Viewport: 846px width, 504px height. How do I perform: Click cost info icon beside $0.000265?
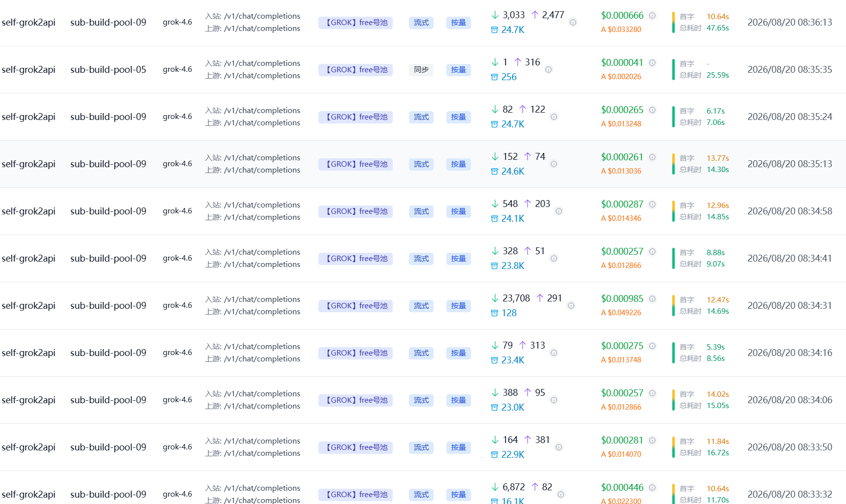(652, 110)
